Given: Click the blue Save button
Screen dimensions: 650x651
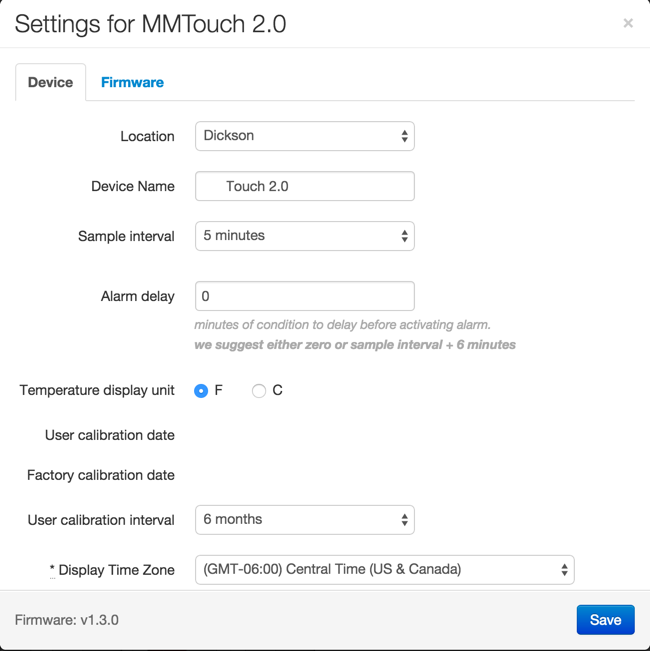Looking at the screenshot, I should coord(606,620).
